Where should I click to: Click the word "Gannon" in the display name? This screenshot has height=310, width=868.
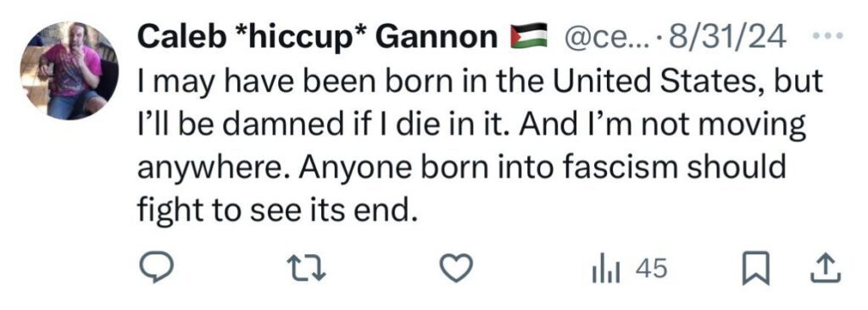click(437, 37)
